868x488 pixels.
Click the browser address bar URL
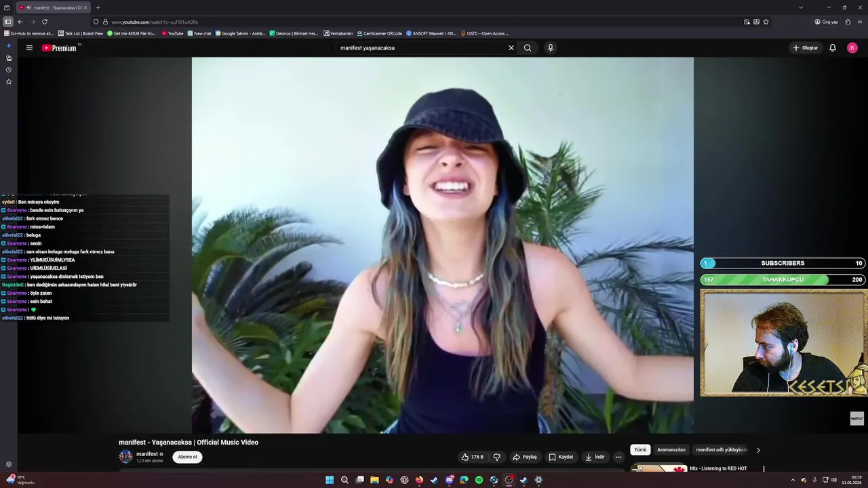(x=155, y=22)
